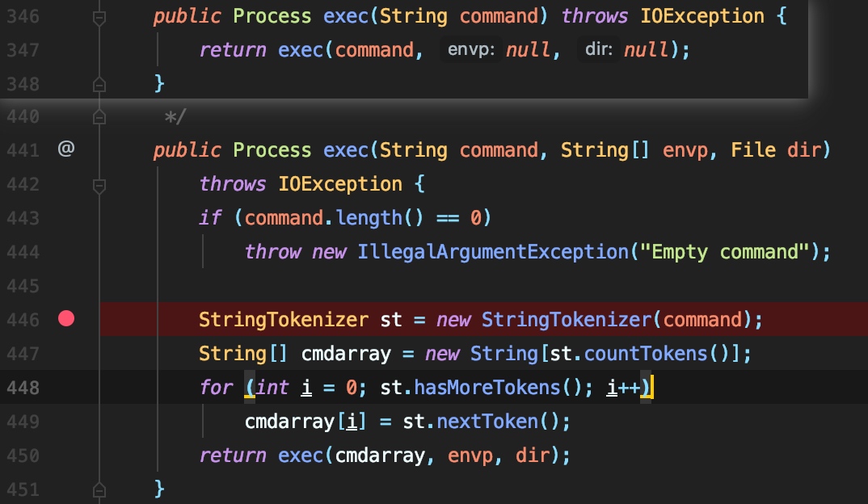Screen dimensions: 868x504
Task: Click the @ gutter icon on line 441
Action: coord(66,149)
